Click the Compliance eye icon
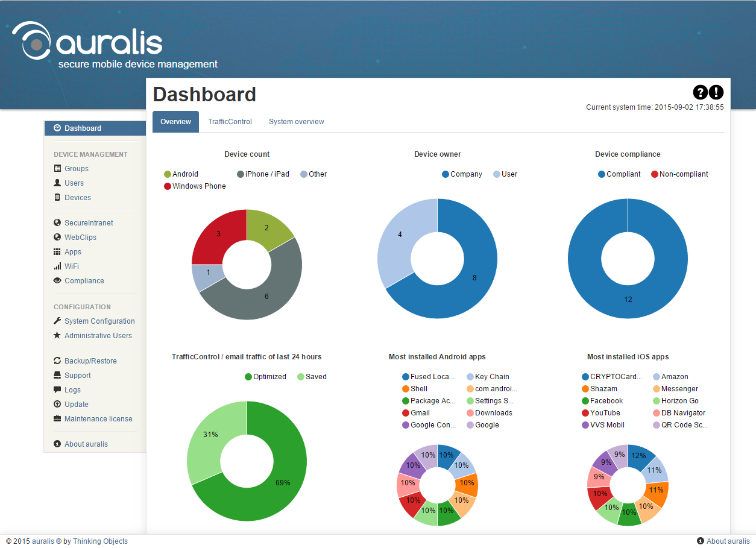The width and height of the screenshot is (756, 548). 57,281
